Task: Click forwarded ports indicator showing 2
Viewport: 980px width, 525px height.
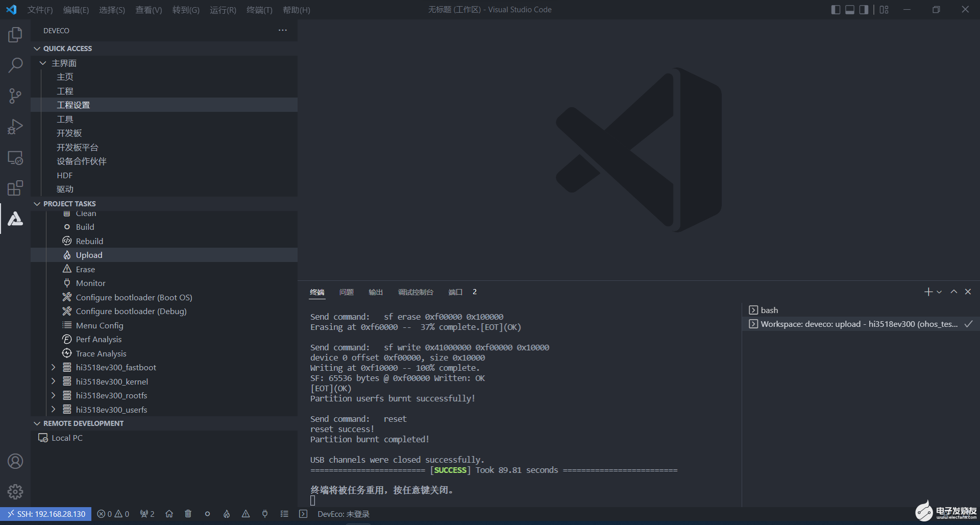Action: (147, 514)
